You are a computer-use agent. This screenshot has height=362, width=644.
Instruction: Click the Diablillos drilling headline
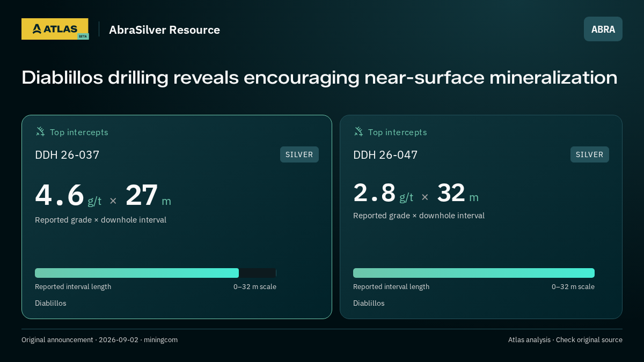pyautogui.click(x=319, y=78)
